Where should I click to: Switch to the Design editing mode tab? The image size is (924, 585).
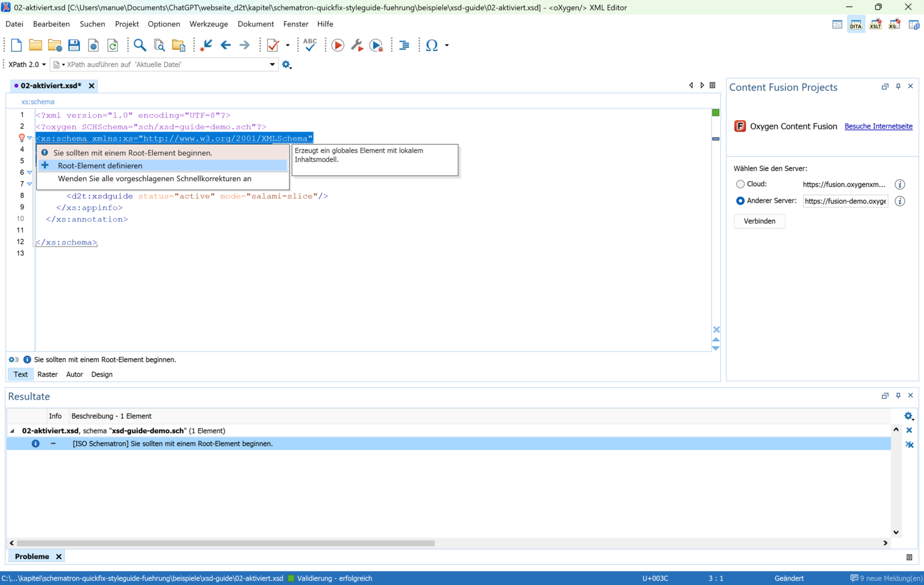point(102,374)
